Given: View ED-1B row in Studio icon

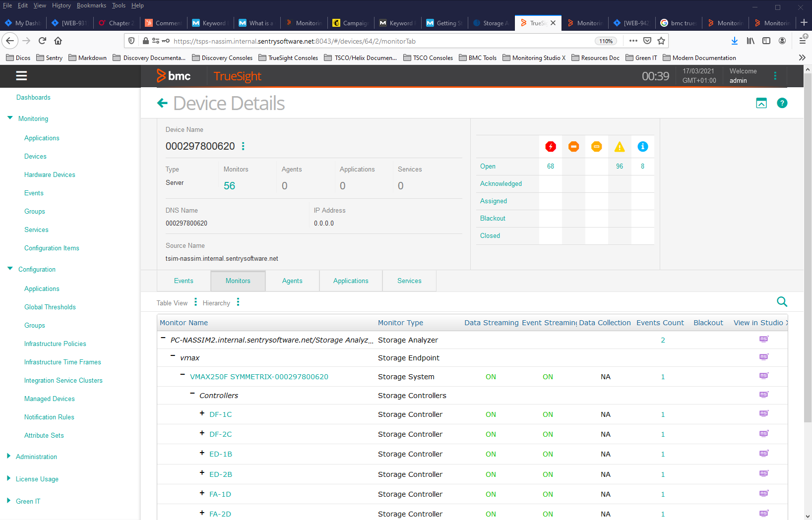Looking at the screenshot, I should click(764, 453).
